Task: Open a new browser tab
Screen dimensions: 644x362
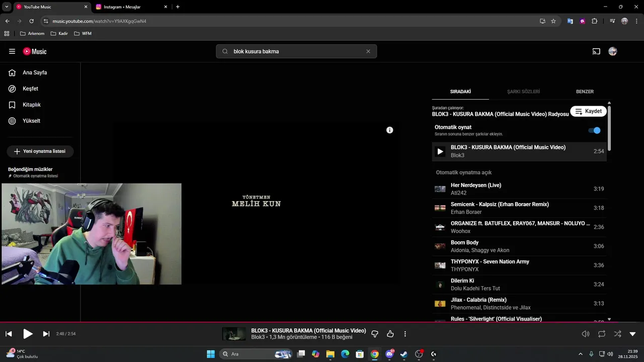Action: coord(178,7)
